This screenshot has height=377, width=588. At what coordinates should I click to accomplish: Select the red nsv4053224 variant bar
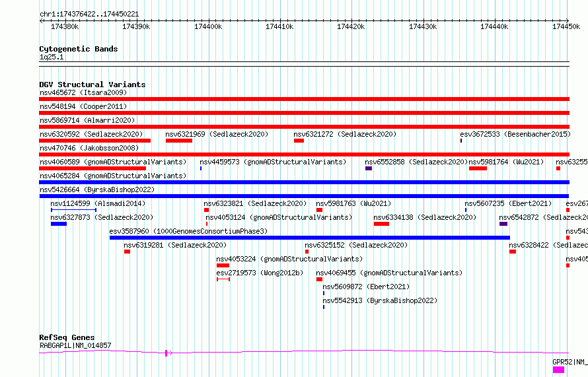pos(223,265)
